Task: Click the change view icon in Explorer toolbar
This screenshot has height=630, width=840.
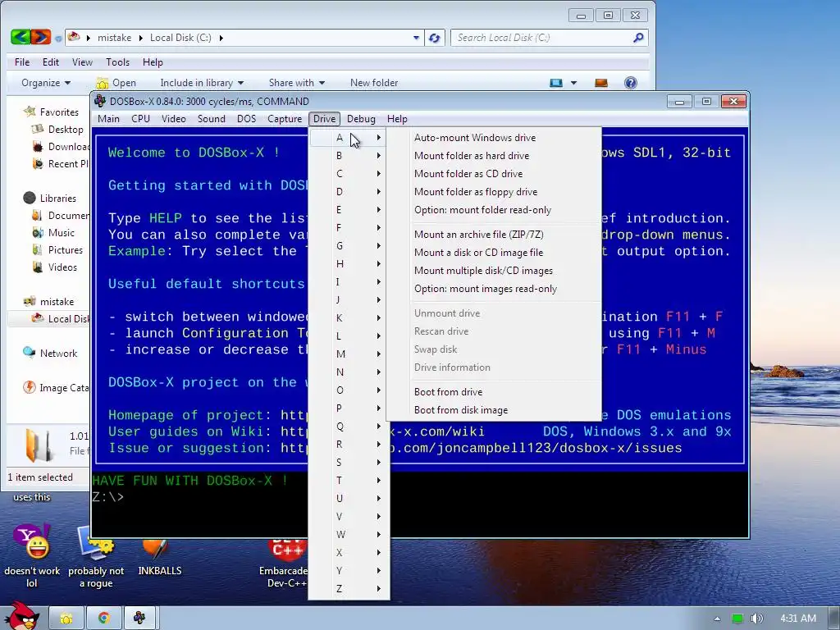Action: 556,83
